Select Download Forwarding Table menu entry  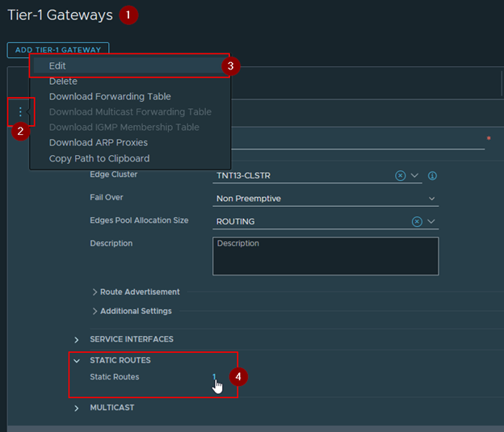[x=110, y=97]
